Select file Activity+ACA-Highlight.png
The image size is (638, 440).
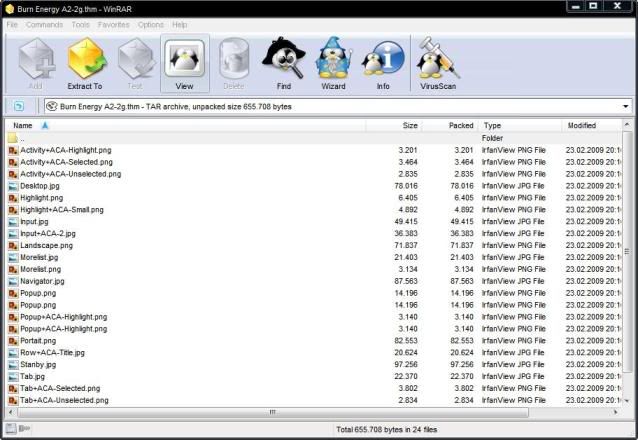(66, 150)
